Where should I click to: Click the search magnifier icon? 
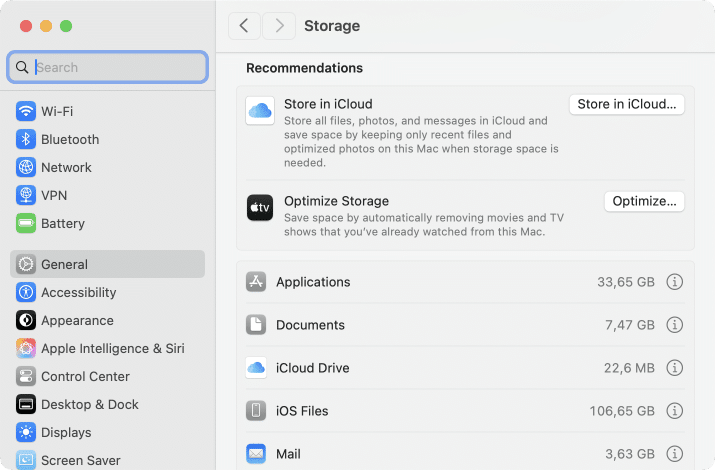[x=22, y=67]
